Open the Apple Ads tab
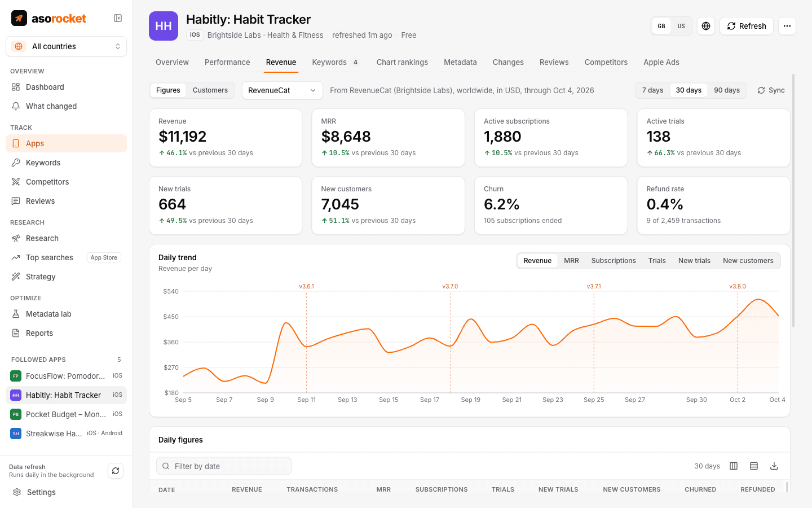The height and width of the screenshot is (508, 812). (661, 62)
